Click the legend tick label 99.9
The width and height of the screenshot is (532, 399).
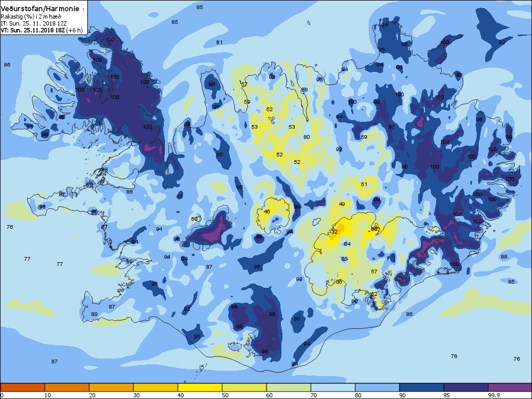[493, 395]
